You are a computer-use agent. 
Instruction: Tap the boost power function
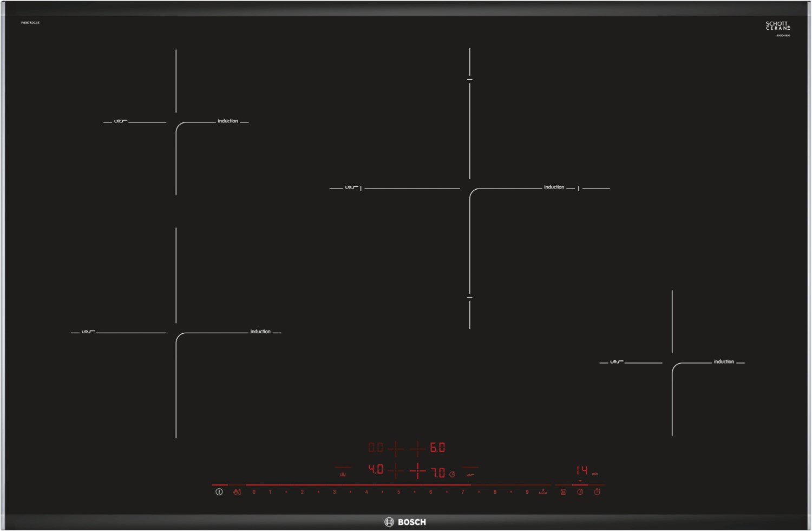pos(543,491)
